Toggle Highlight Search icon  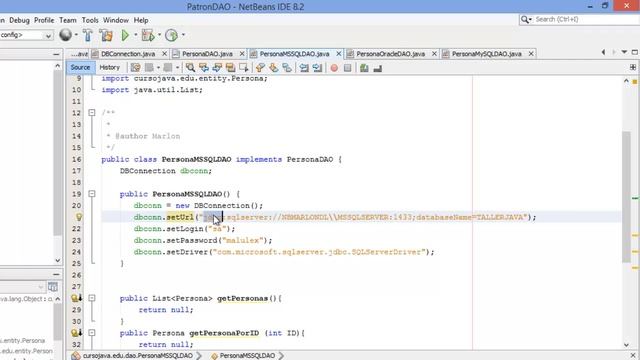[230, 68]
